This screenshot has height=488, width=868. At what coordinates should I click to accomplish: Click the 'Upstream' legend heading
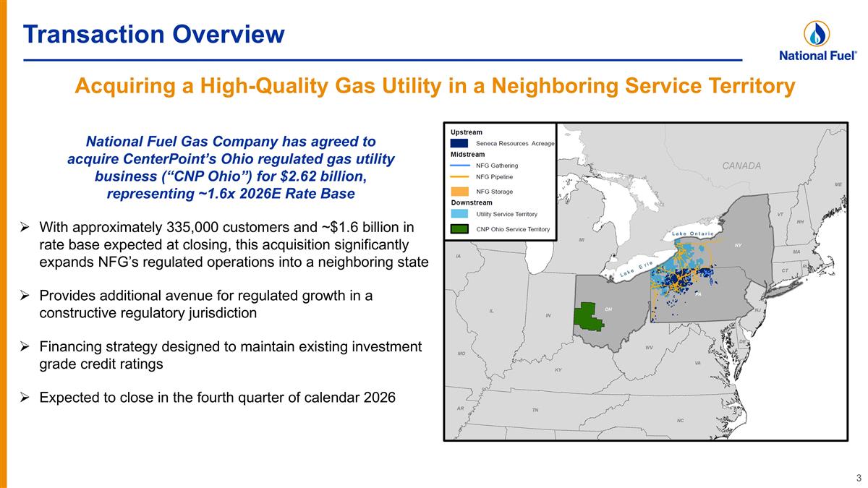click(x=467, y=132)
